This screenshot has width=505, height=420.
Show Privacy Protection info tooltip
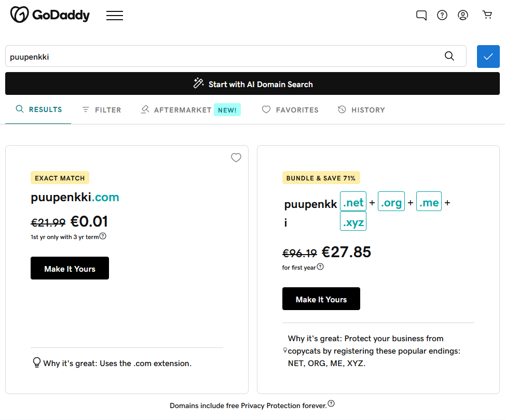tap(331, 403)
